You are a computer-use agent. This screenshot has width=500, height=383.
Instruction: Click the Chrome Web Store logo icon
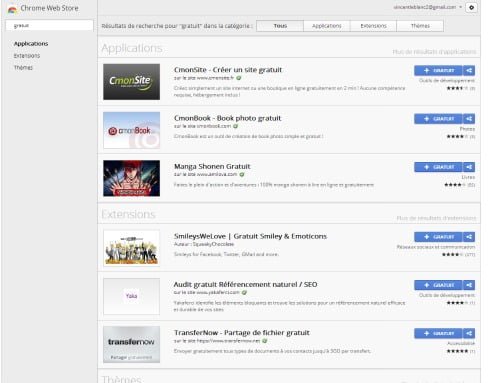pos(12,10)
